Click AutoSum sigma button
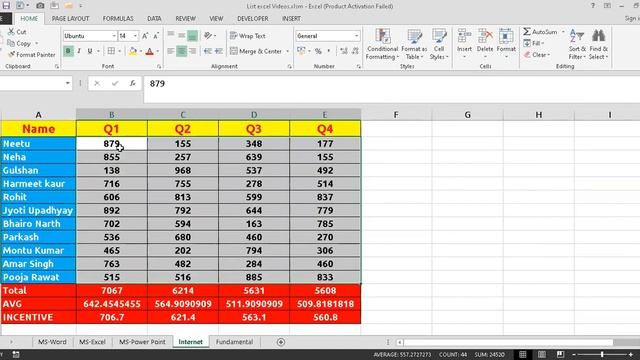The image size is (640, 360). 540,32
